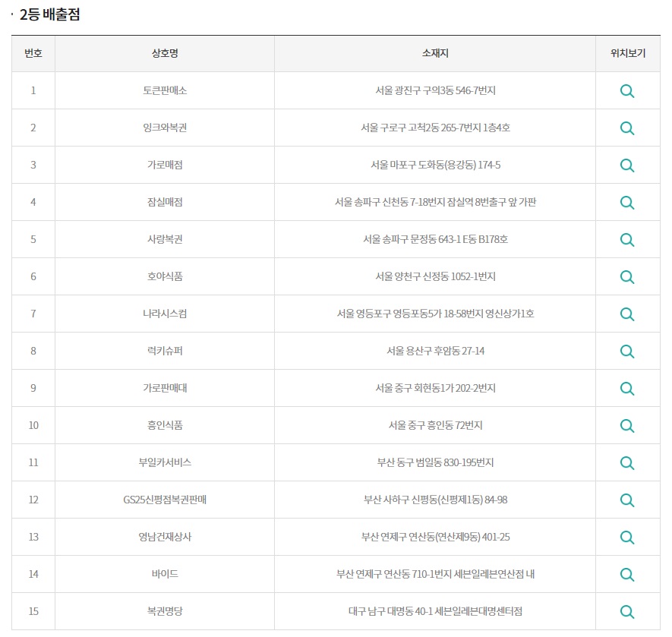
Task: Select store name 부일카서비스
Action: [x=165, y=462]
